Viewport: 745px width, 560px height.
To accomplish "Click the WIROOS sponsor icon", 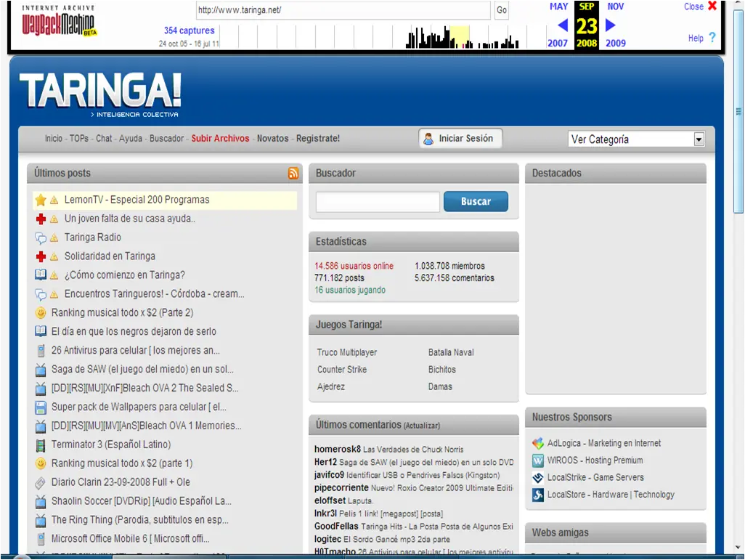I will 538,460.
